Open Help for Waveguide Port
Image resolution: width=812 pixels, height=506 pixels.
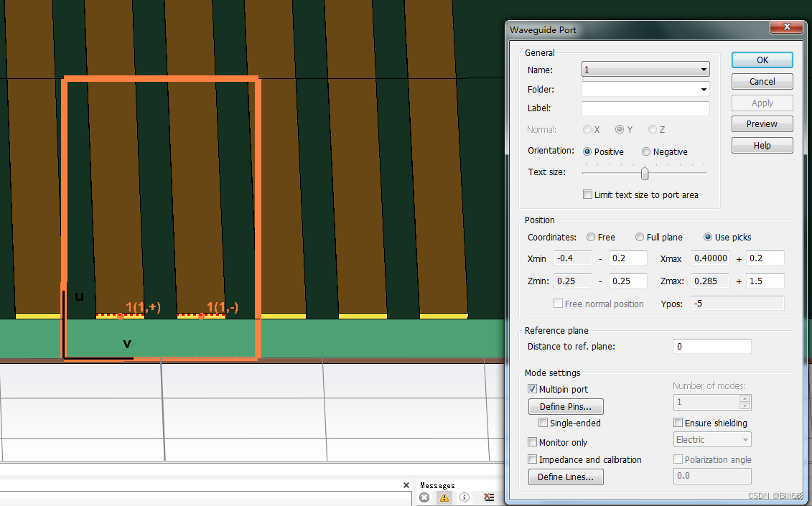pyautogui.click(x=762, y=146)
